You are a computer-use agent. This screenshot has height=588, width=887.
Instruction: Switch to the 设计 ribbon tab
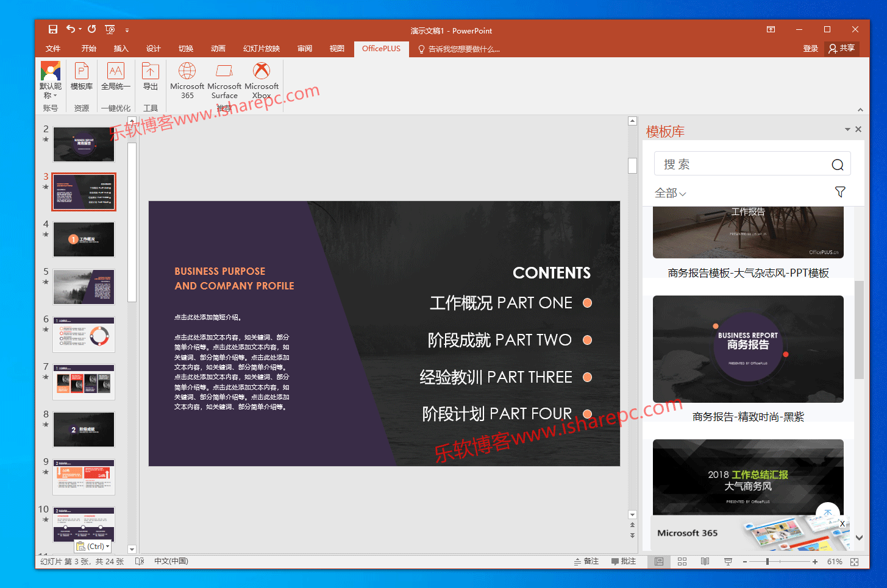click(154, 49)
